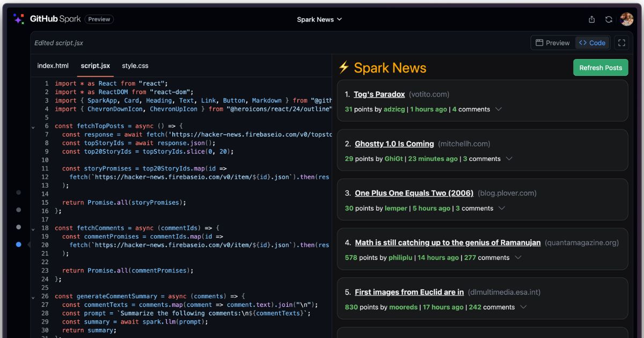Open your profile avatar picture
The image size is (644, 338).
(x=627, y=19)
